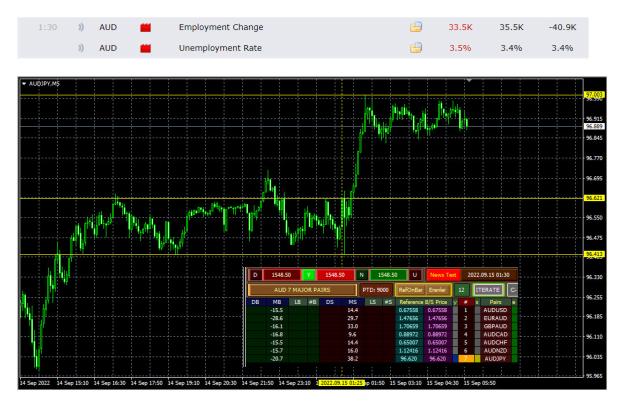Select the AUDCHF pair row
Viewport: 625px width, 408px height.
pos(495,343)
